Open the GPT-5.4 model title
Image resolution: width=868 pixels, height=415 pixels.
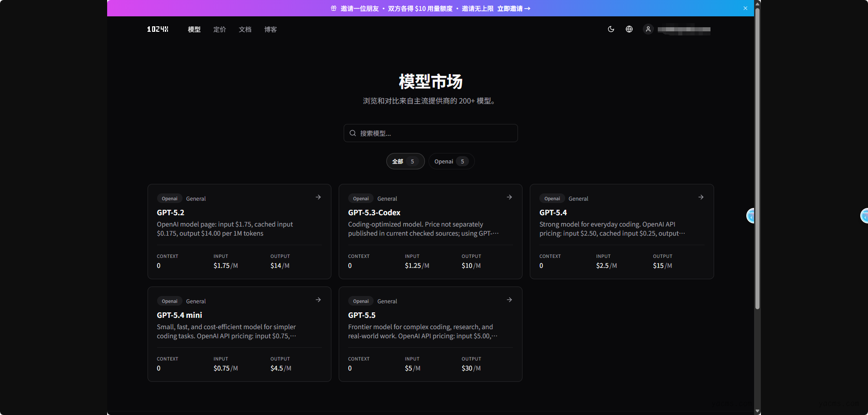point(553,212)
